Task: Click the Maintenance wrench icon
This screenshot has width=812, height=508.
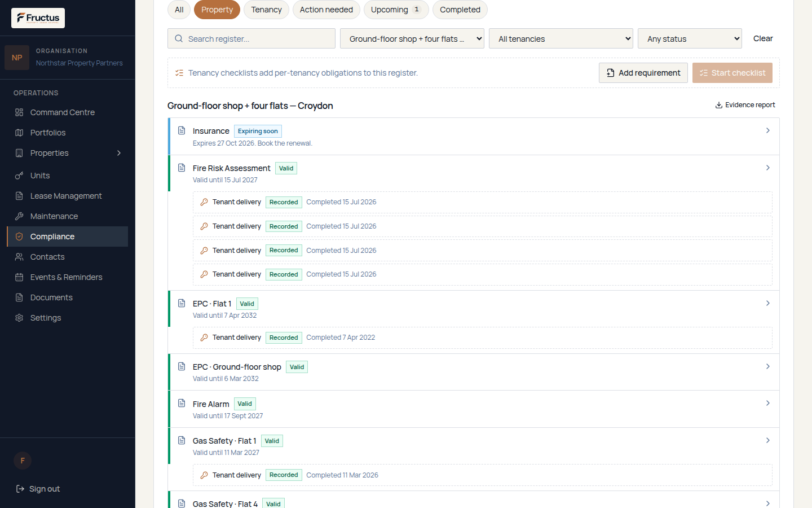Action: (19, 216)
